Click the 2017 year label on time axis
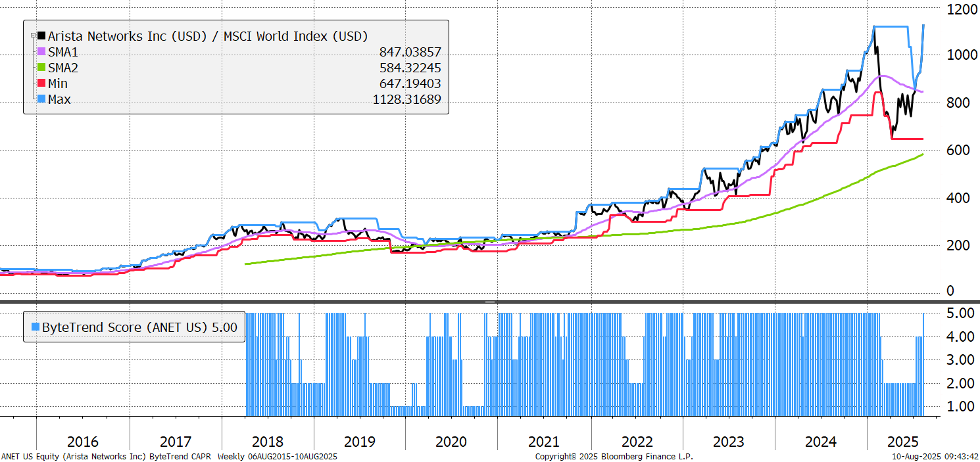This screenshot has height=462, width=980. [176, 442]
